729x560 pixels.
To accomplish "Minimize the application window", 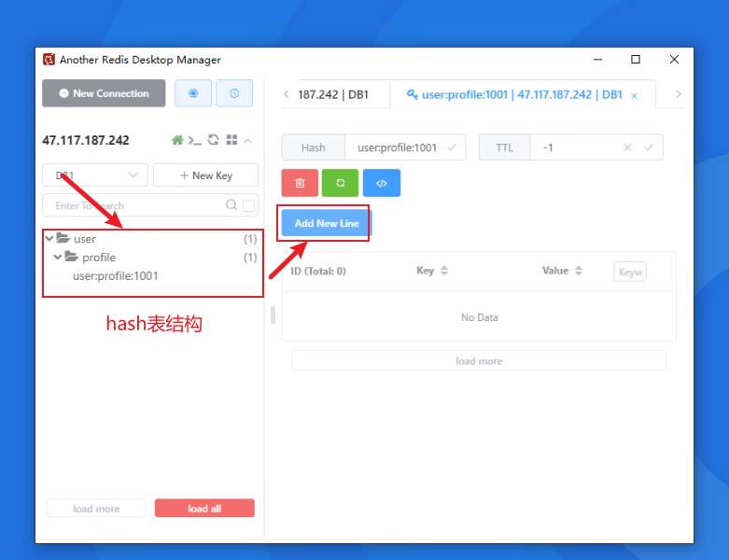I will [598, 60].
